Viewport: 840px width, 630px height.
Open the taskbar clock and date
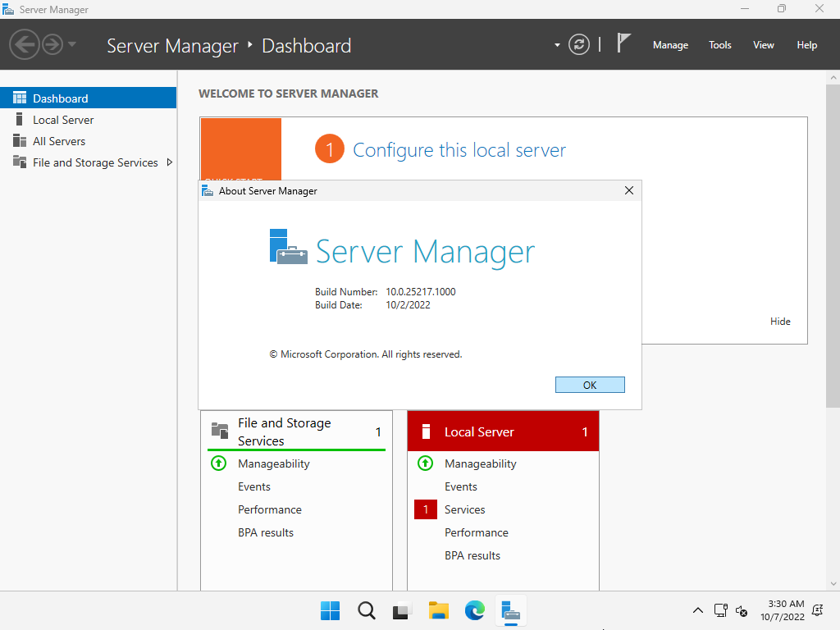point(782,610)
